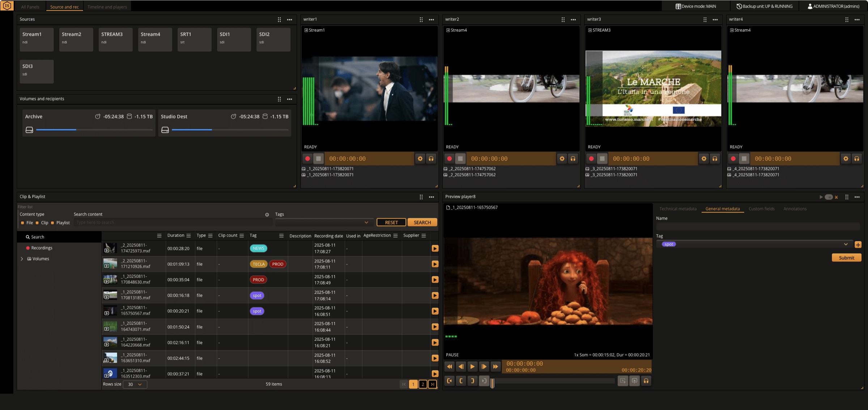
Task: Open the Custom fields tab
Action: [761, 209]
